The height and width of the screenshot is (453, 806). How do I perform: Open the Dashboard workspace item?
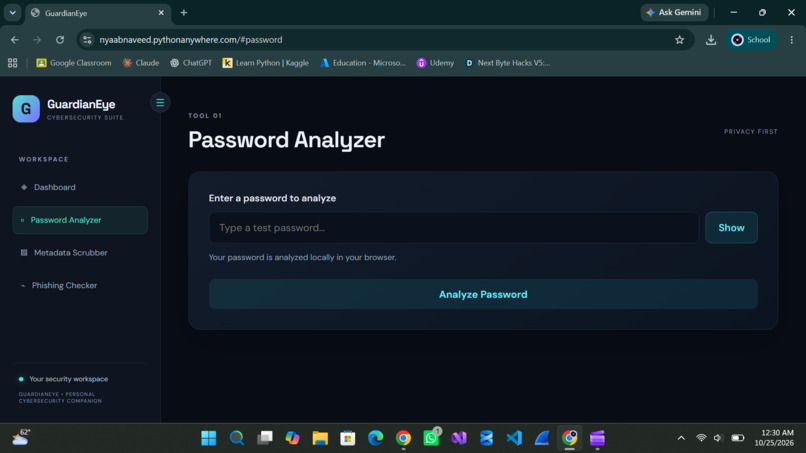click(80, 187)
